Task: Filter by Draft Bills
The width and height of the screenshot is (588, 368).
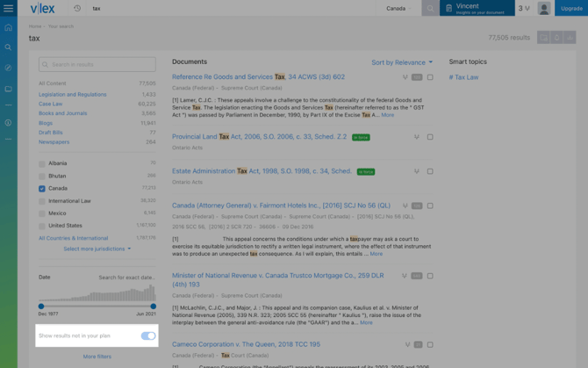Action: pyautogui.click(x=51, y=133)
